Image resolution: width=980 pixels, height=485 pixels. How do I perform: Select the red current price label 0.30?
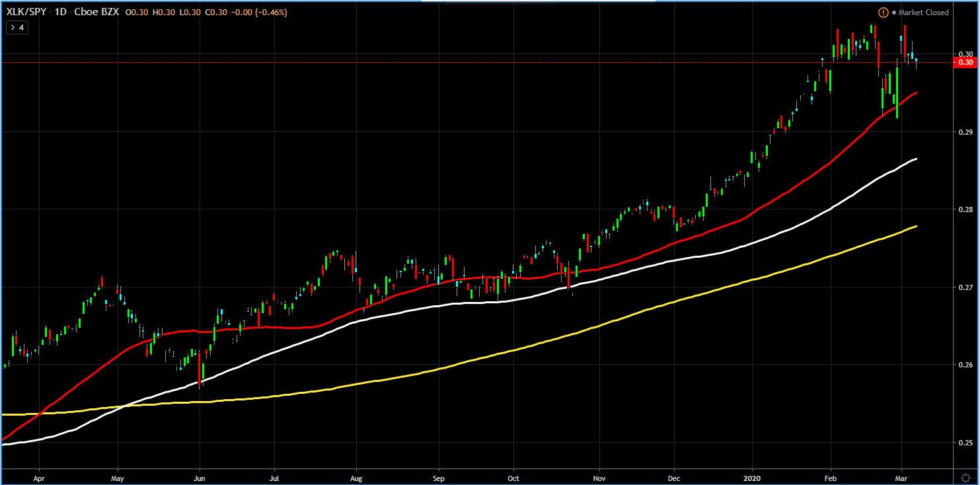[965, 62]
